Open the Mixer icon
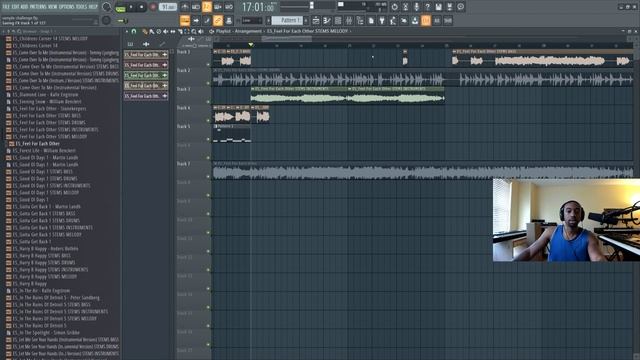 click(x=349, y=20)
